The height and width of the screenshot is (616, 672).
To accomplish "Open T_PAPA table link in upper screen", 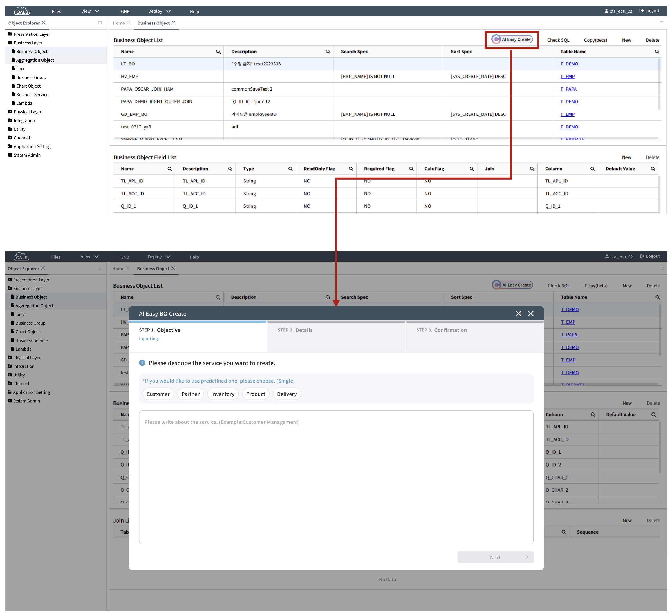I will coord(568,89).
